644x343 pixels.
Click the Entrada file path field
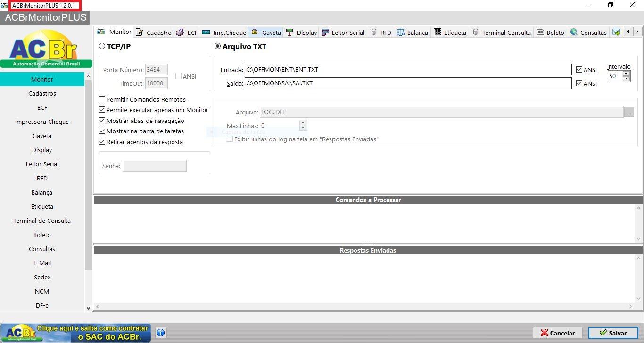pos(408,70)
